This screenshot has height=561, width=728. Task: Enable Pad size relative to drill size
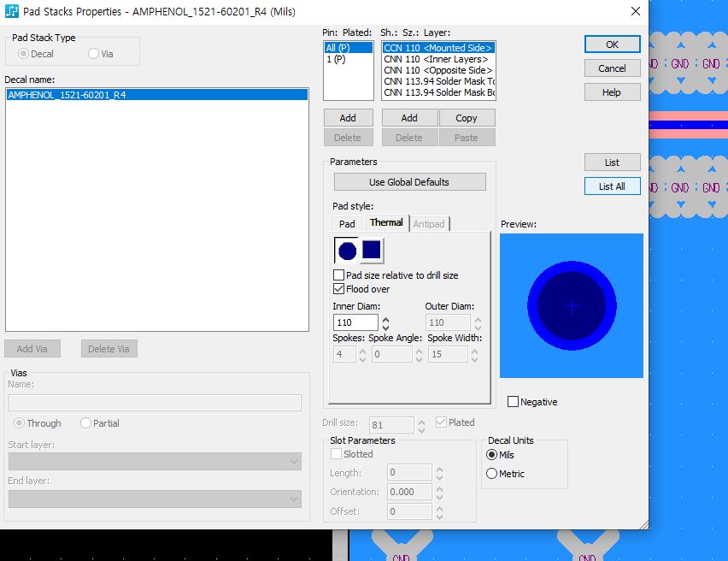coord(339,275)
